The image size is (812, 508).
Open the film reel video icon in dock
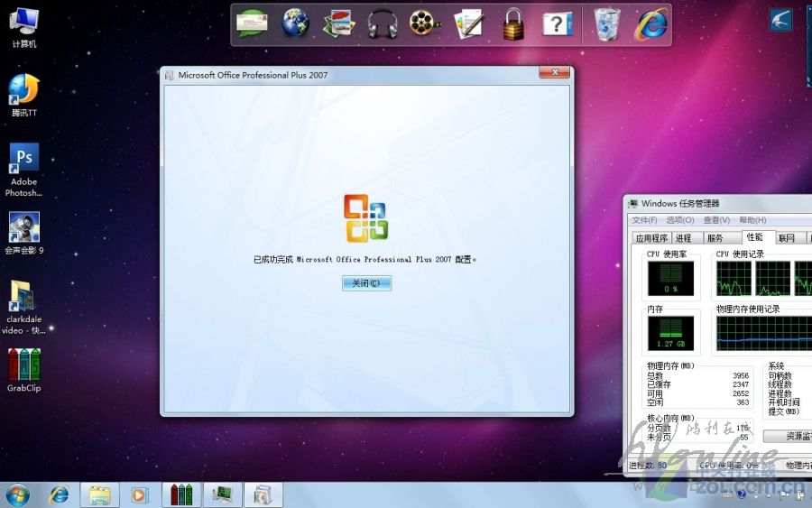click(x=425, y=23)
